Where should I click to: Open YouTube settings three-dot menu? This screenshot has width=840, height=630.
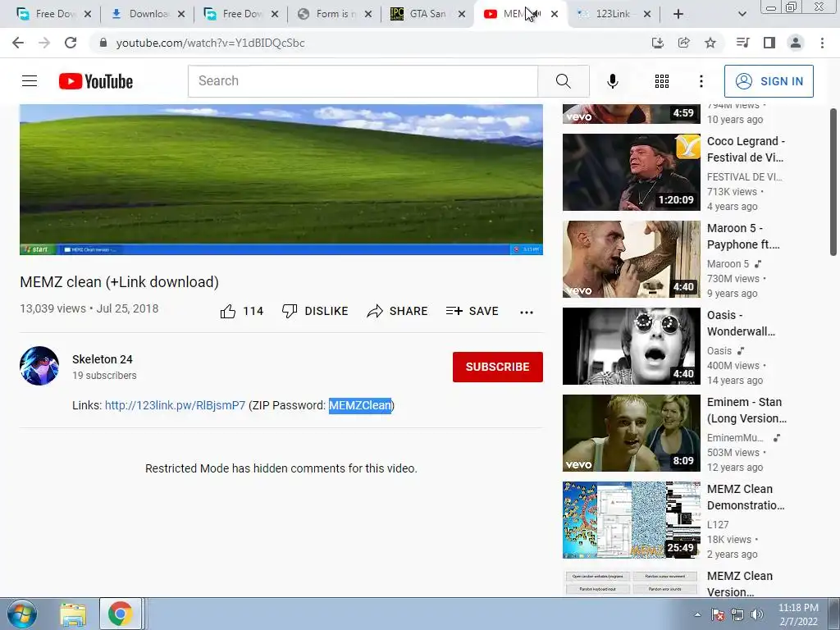click(701, 81)
